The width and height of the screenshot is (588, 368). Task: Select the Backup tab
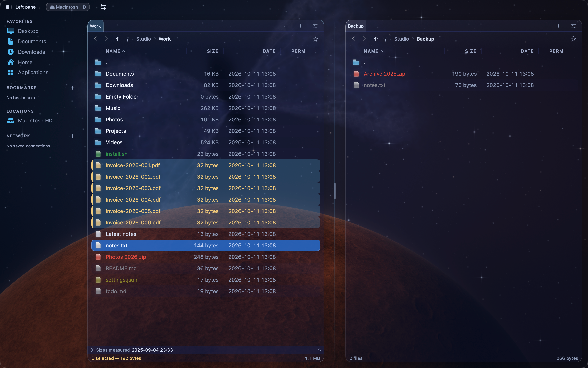pos(356,26)
